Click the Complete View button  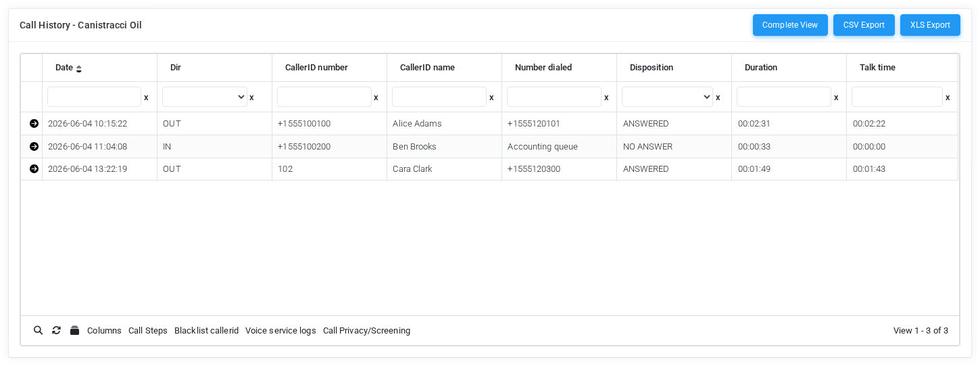pos(790,25)
